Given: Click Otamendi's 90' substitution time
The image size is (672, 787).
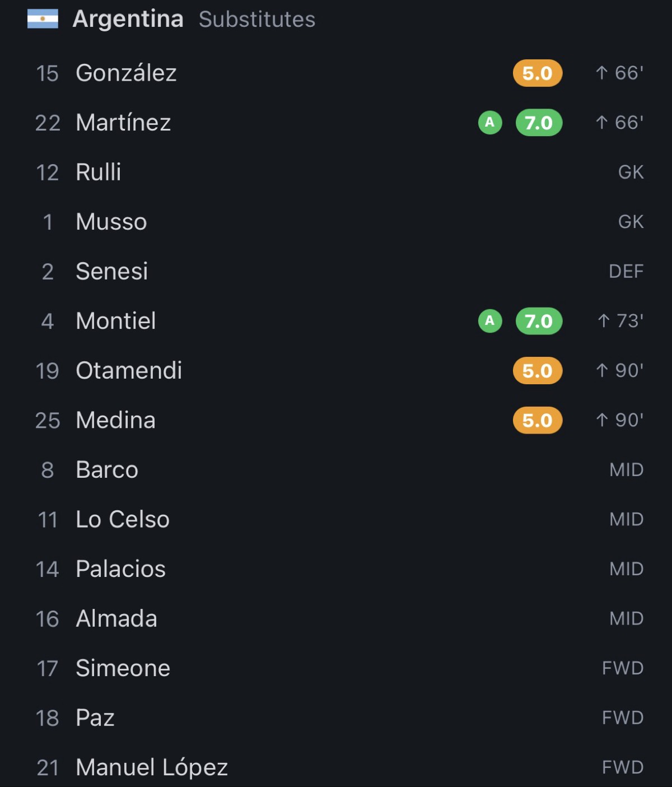Looking at the screenshot, I should 629,370.
